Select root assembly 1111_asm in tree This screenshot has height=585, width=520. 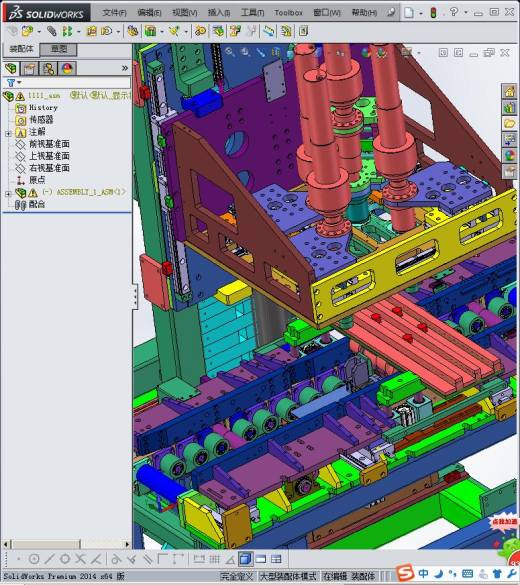pyautogui.click(x=44, y=96)
